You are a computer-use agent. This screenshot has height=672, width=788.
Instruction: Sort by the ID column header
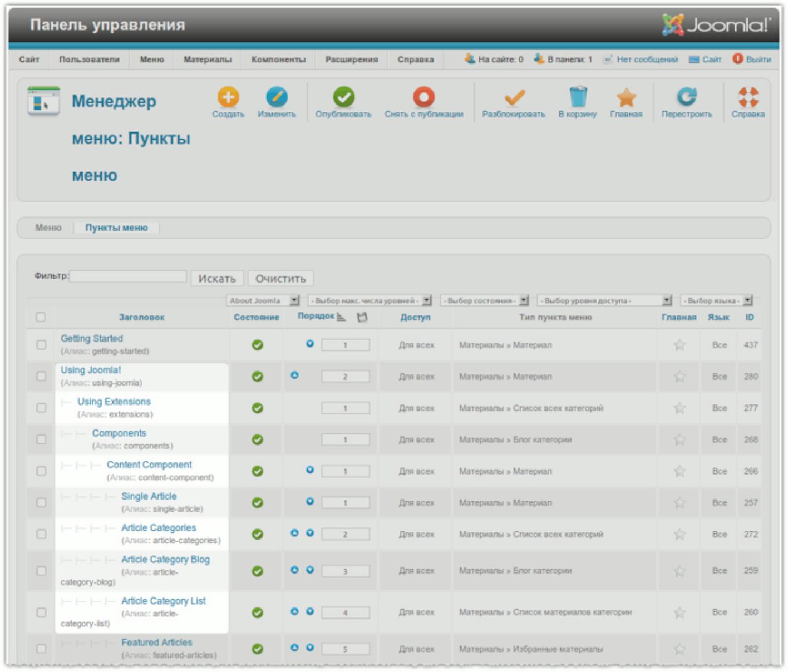click(x=750, y=317)
